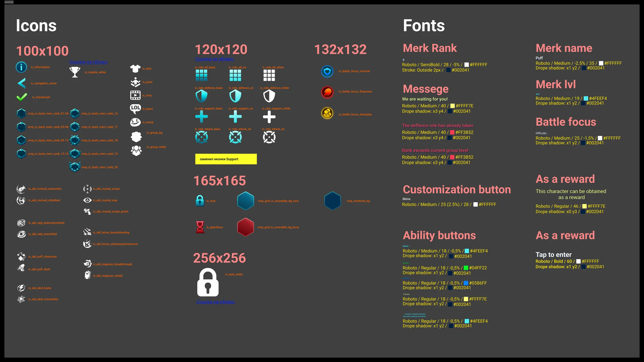644x362 pixels.
Task: Select the ic_mvp film icon
Action: 135,95
